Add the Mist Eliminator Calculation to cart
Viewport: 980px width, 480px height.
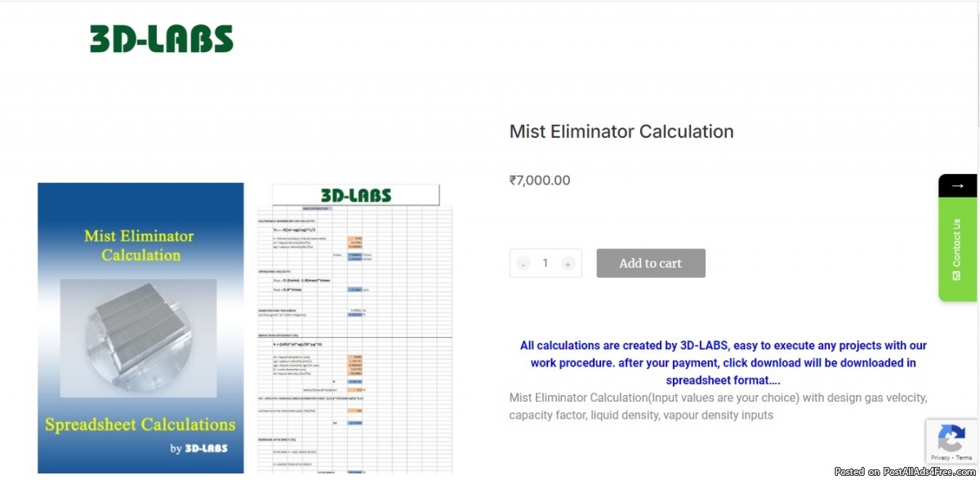pos(650,264)
